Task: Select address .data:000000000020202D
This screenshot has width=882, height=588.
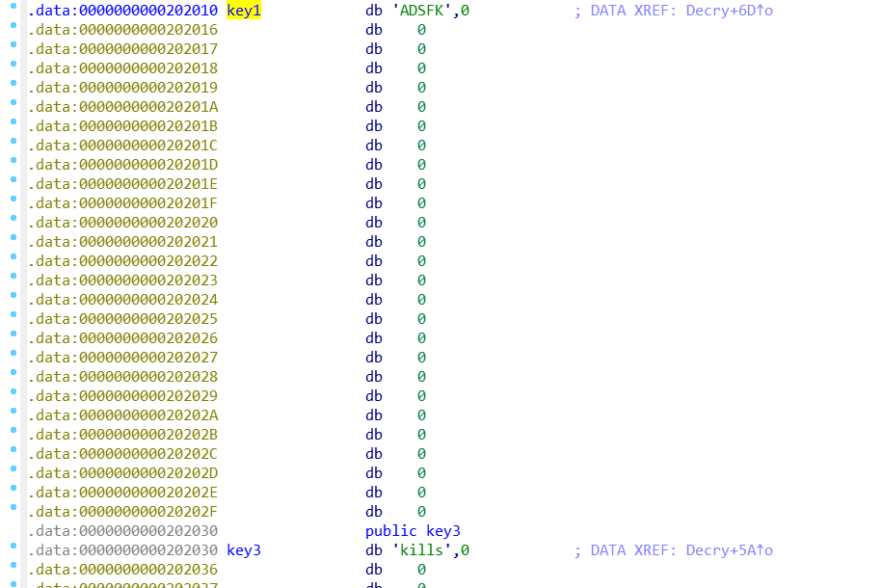Action: pyautogui.click(x=122, y=473)
